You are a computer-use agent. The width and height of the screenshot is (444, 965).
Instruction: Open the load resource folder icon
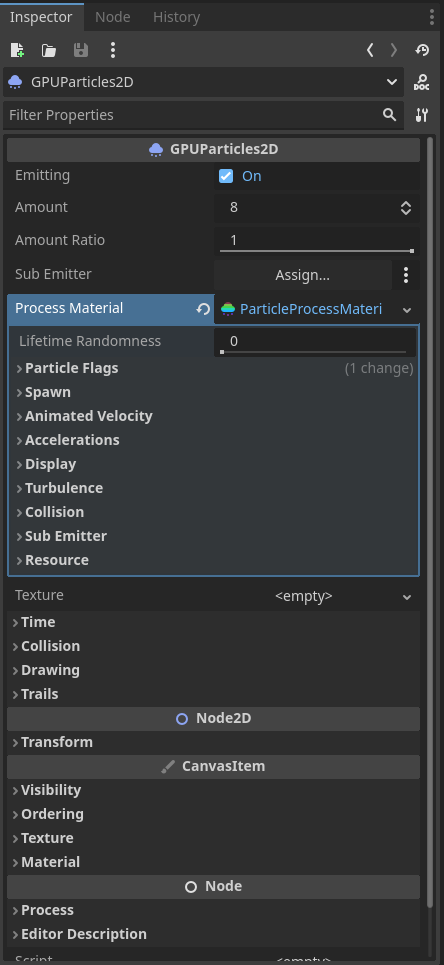pos(49,50)
